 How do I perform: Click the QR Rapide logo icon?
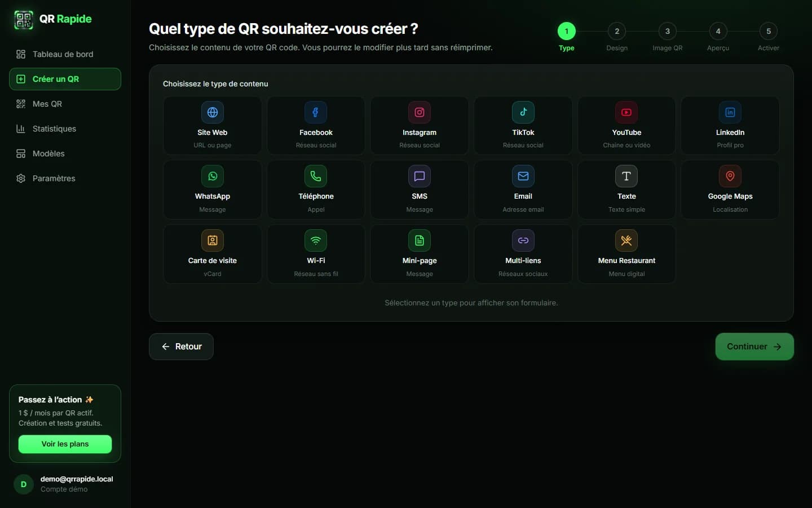click(x=24, y=20)
